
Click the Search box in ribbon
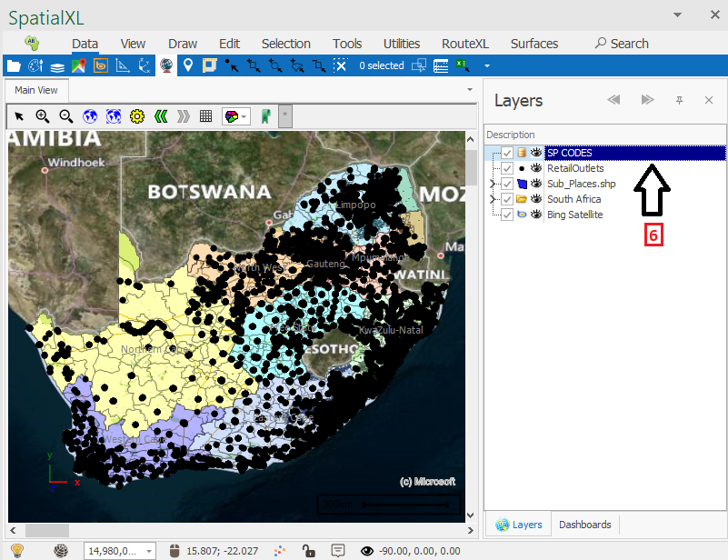[x=622, y=44]
